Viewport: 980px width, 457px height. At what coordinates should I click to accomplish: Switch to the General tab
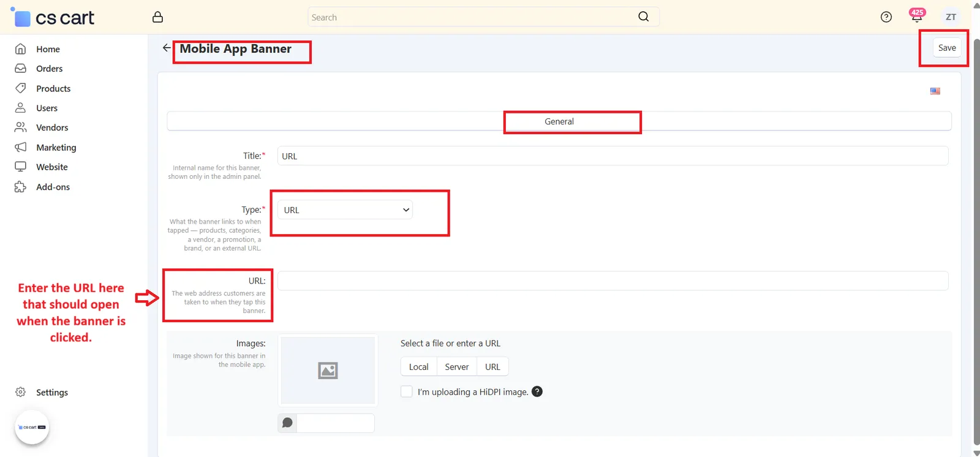(x=559, y=121)
